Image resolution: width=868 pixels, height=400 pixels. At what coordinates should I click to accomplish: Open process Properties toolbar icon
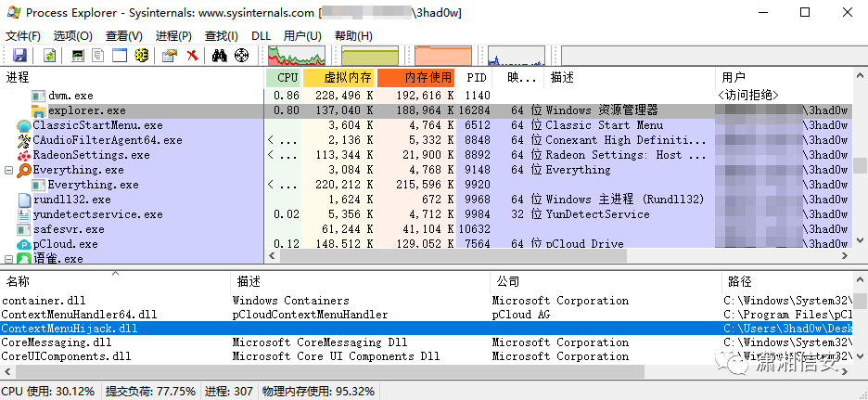tap(170, 56)
